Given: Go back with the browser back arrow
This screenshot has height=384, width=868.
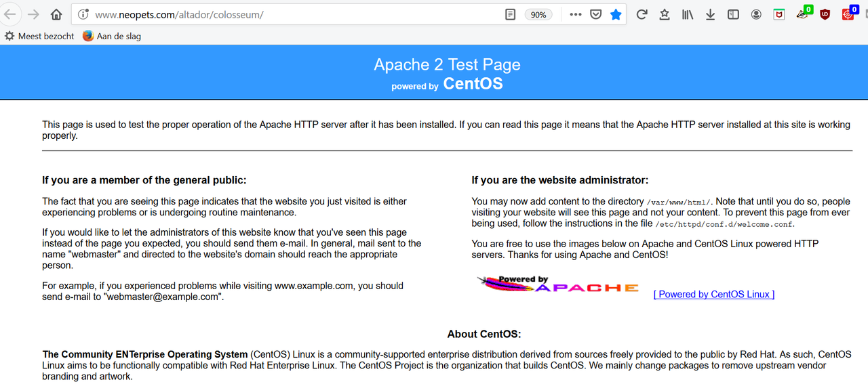Looking at the screenshot, I should 9,14.
